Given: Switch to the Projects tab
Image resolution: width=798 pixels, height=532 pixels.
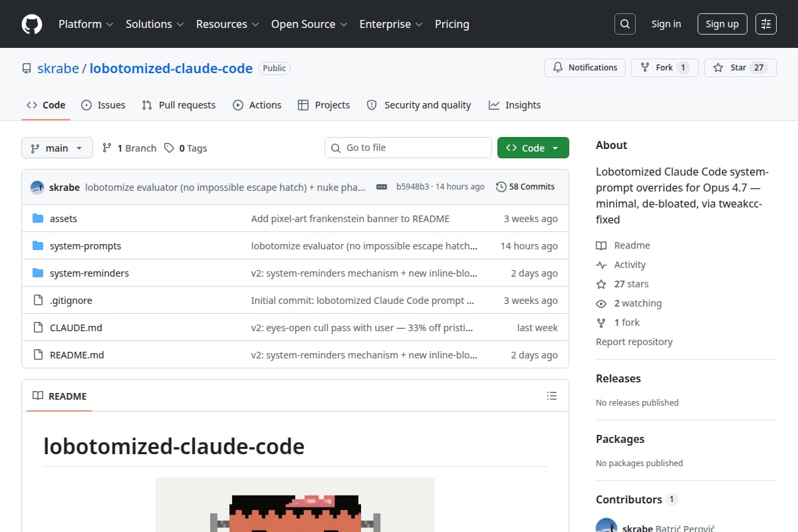Looking at the screenshot, I should 324,105.
